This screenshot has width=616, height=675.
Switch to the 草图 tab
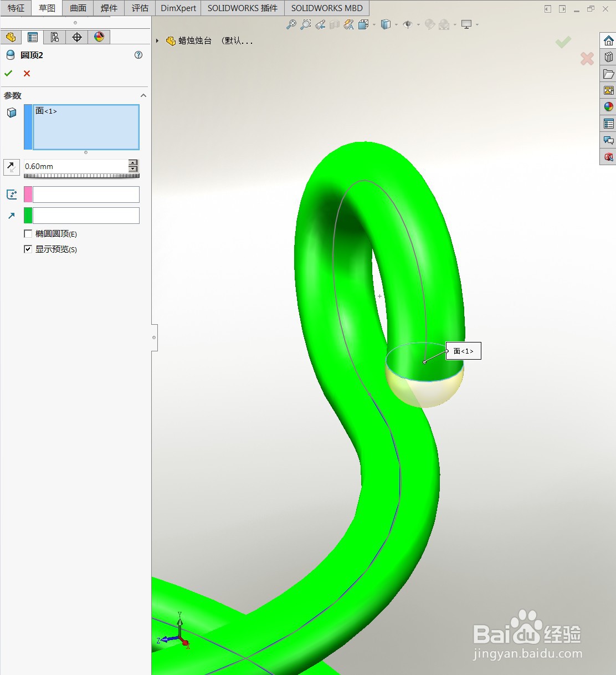(47, 8)
